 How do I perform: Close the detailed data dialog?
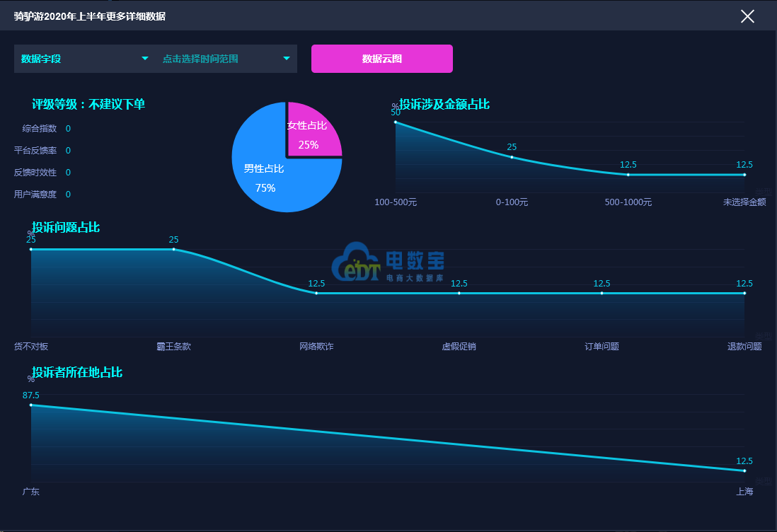(747, 16)
